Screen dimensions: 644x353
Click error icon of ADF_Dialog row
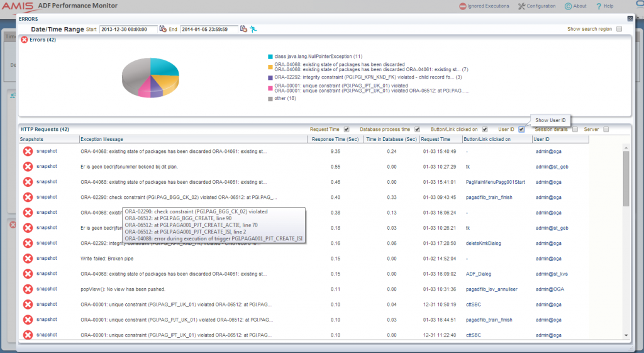point(28,274)
